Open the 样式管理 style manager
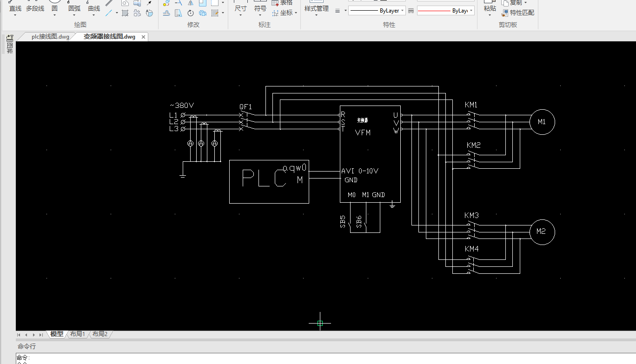 click(x=316, y=8)
